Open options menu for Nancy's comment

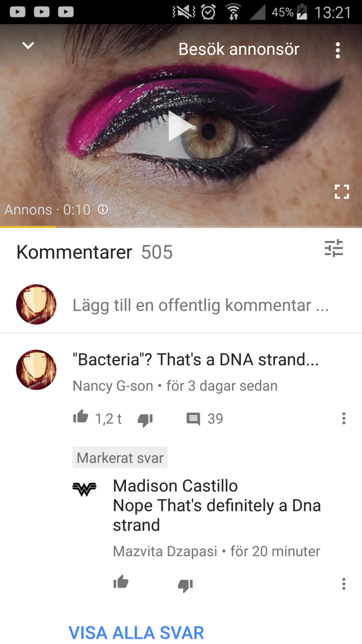click(x=344, y=418)
